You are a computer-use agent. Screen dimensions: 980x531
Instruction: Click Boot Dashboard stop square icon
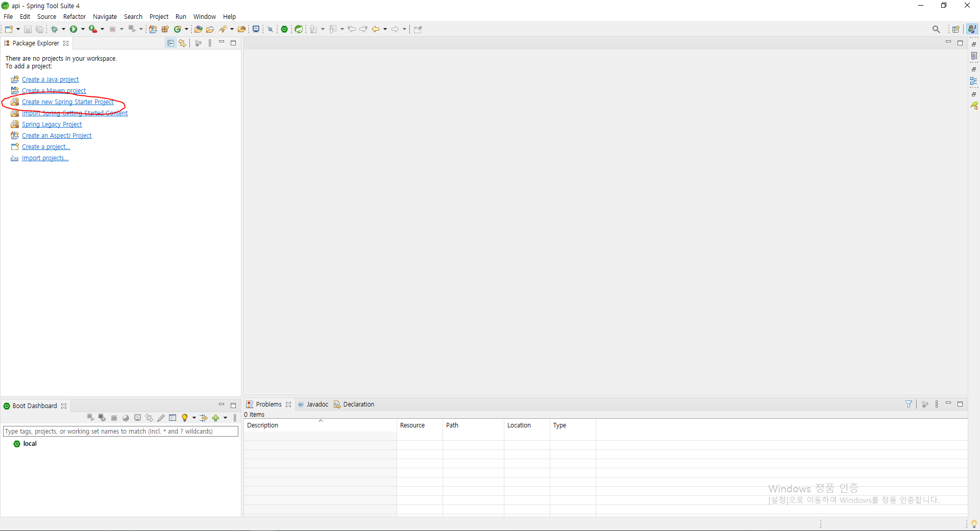[x=114, y=418]
